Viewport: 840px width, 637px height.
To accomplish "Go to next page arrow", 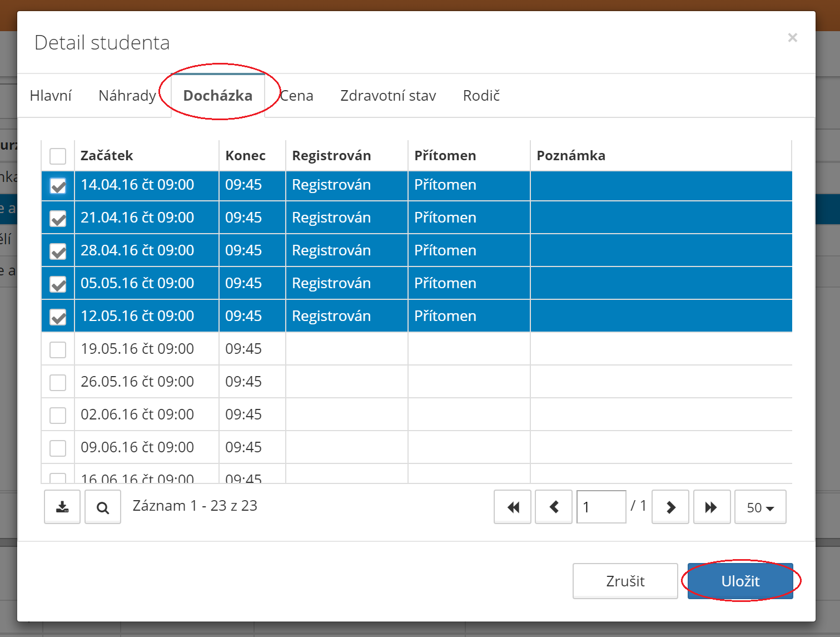I will [670, 507].
